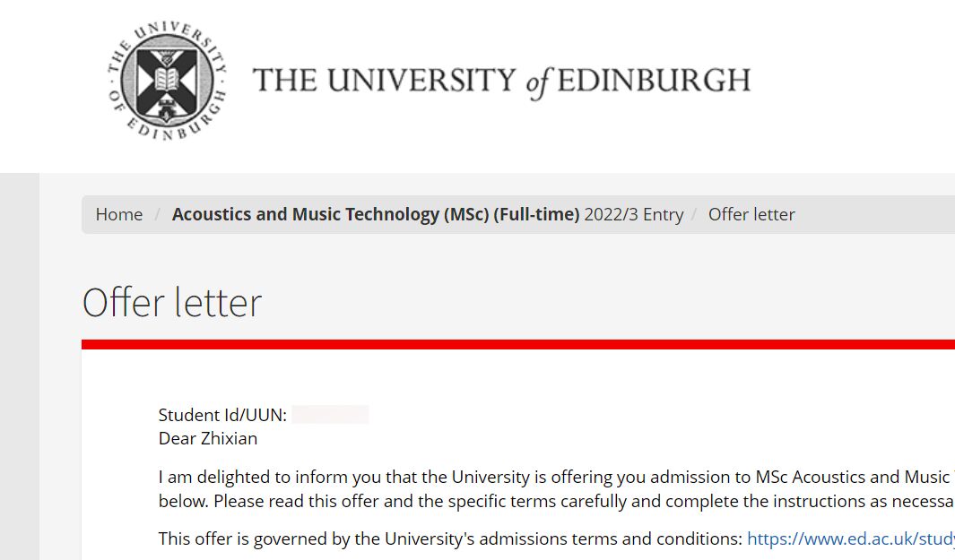Click the open book in crest center
955x560 pixels.
pos(167,79)
